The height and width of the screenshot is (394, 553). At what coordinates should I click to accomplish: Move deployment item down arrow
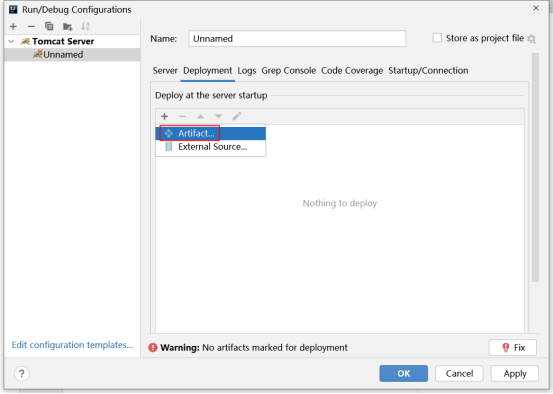coord(219,116)
